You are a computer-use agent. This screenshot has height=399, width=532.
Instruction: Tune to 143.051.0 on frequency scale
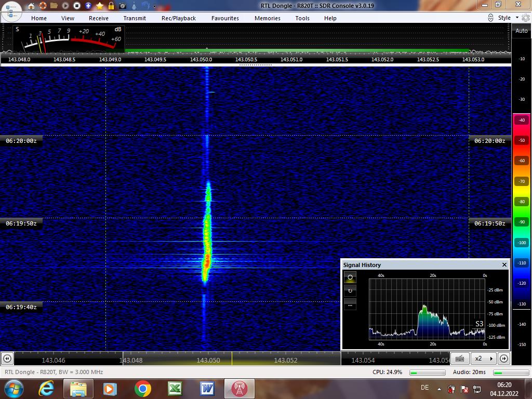[291, 59]
